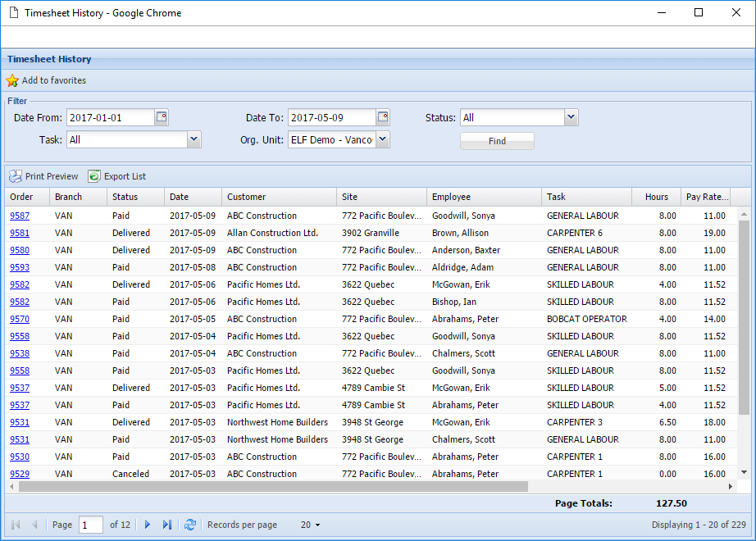756x541 pixels.
Task: Open the Status filter dropdown
Action: coord(571,117)
